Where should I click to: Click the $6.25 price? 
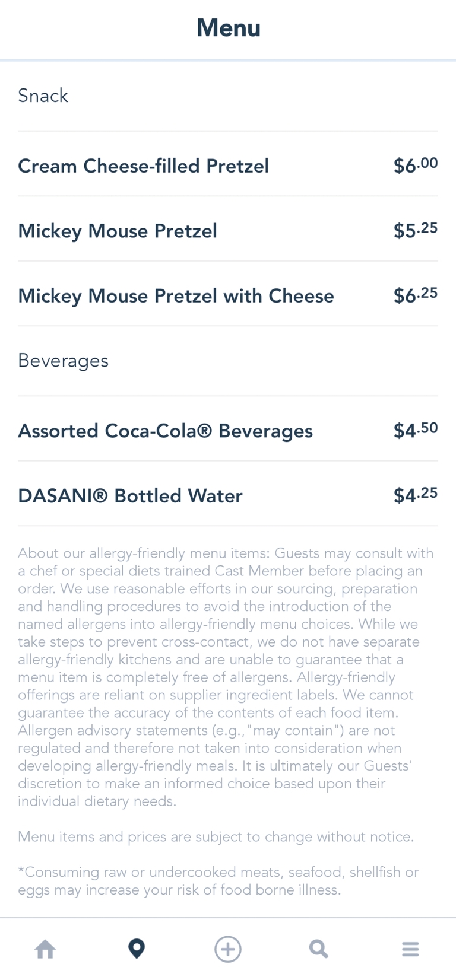(x=415, y=295)
